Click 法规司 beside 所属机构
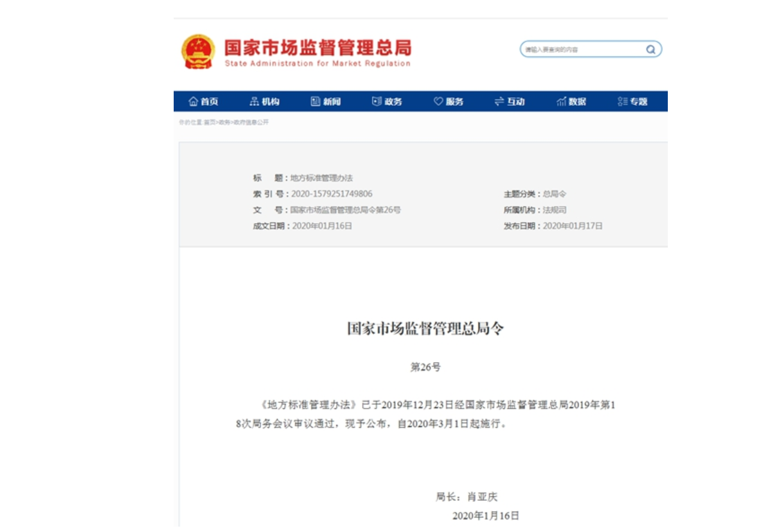This screenshot has height=532, width=784. pos(555,210)
